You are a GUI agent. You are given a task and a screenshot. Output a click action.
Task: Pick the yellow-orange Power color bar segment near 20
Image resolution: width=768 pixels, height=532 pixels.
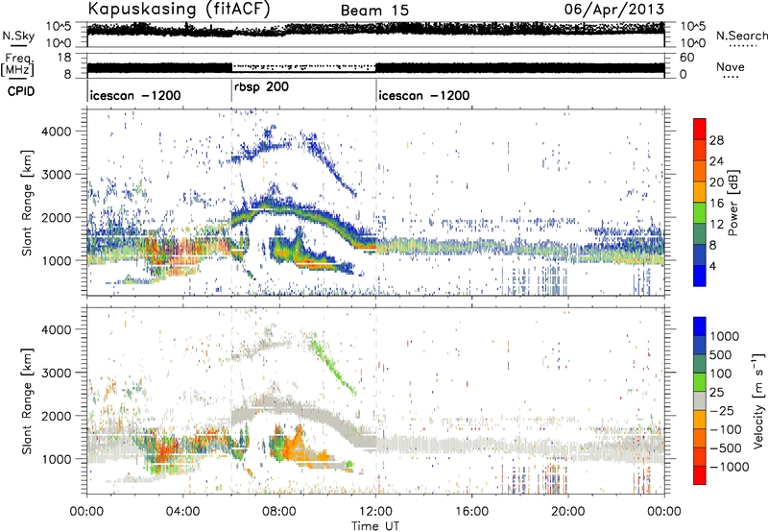click(x=700, y=191)
